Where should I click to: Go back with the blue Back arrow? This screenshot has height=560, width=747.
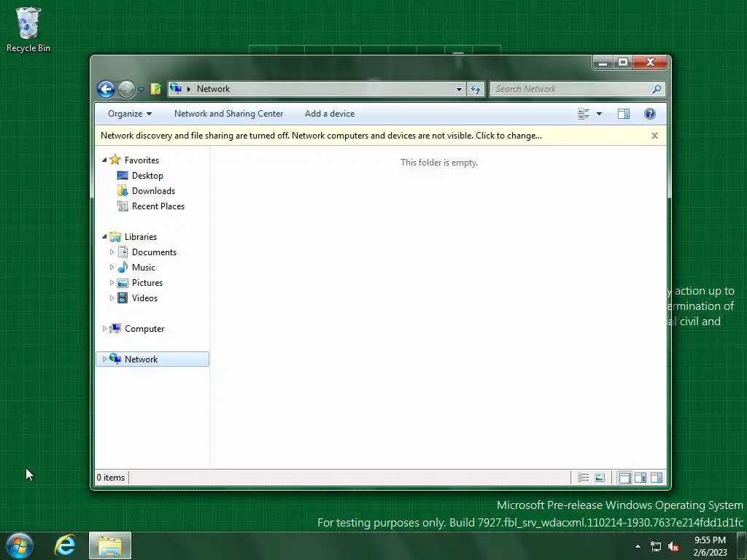tap(106, 89)
